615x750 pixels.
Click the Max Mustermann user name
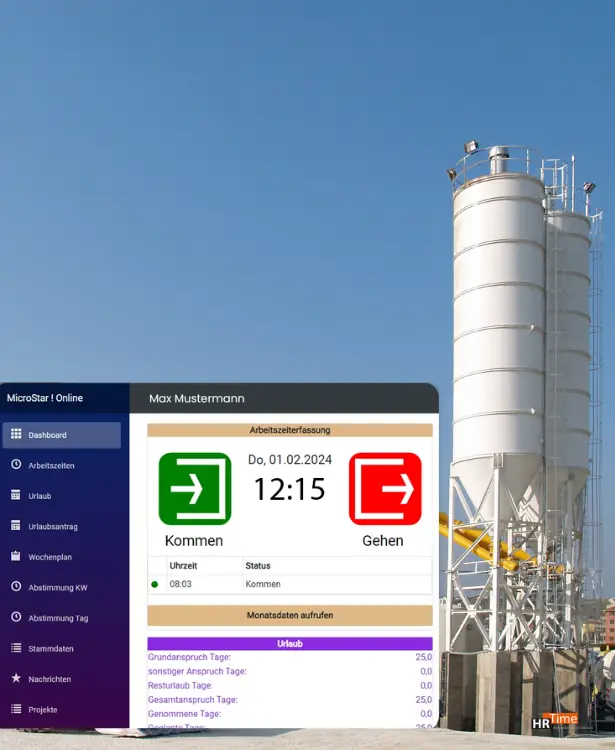197,398
